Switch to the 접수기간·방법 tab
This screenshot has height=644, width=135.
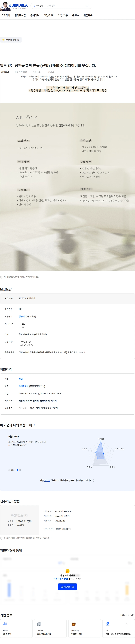point(21,72)
